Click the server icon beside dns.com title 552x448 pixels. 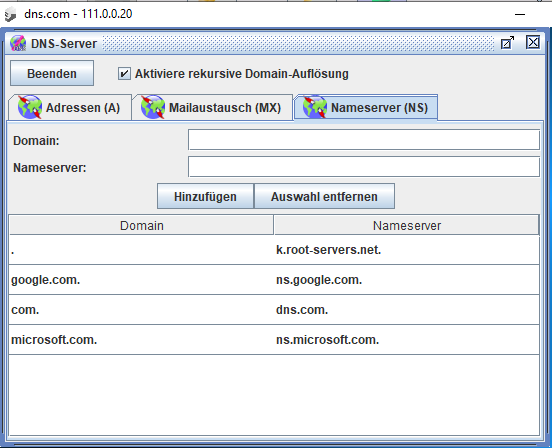pyautogui.click(x=10, y=14)
